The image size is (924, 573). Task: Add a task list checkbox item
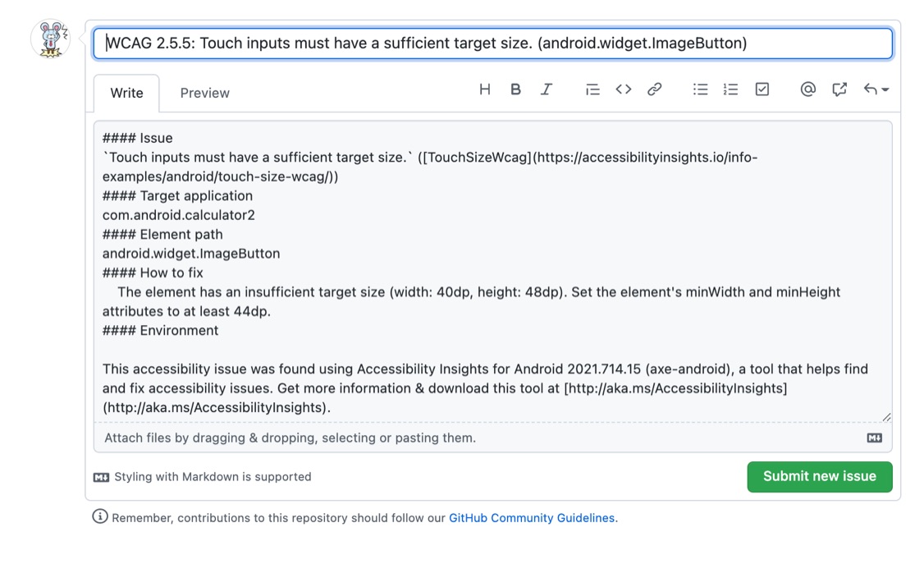tap(762, 89)
